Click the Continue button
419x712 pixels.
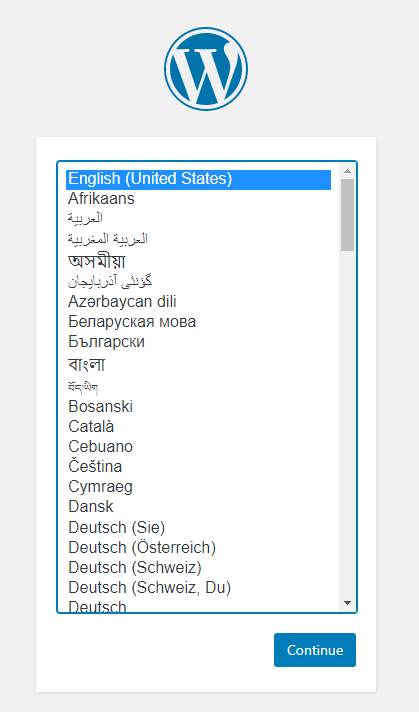(315, 650)
